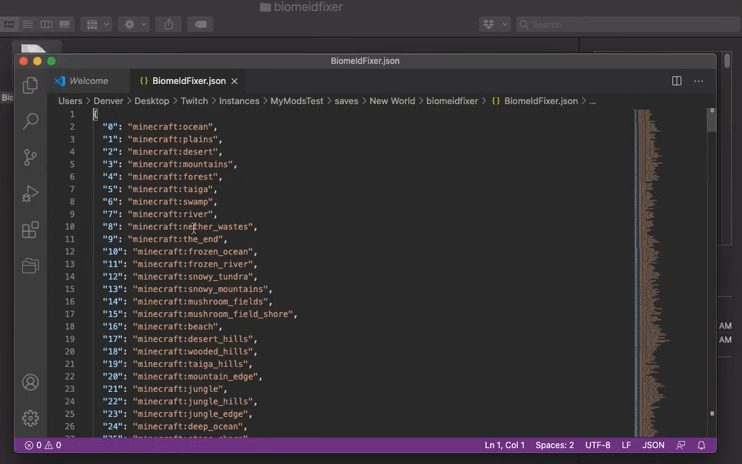Change end of line sequence LF
The image size is (742, 464).
(626, 445)
